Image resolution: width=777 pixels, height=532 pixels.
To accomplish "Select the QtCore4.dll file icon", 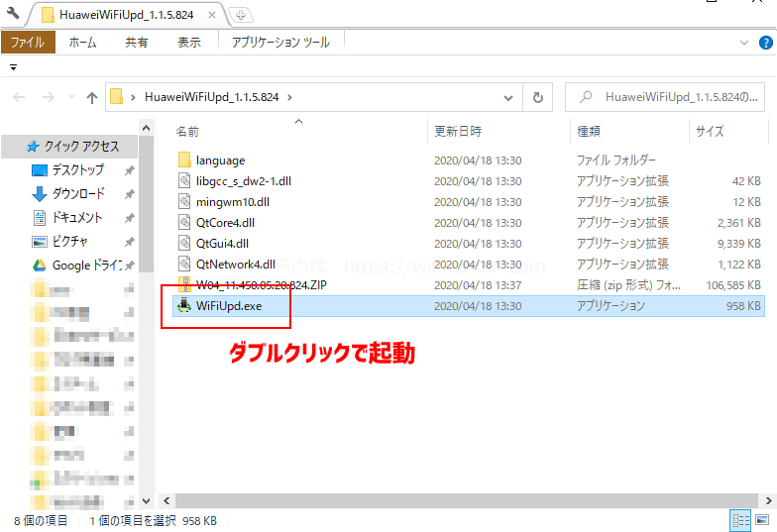I will 184,222.
